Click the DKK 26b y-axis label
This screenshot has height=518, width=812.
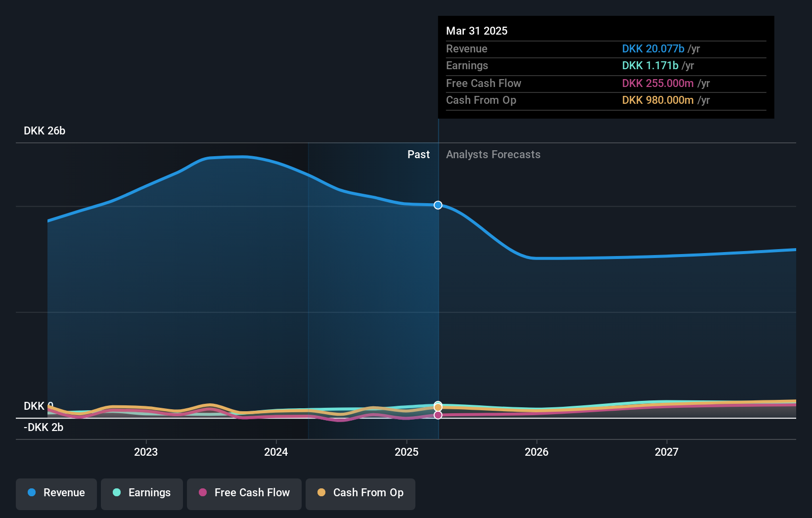click(x=45, y=130)
